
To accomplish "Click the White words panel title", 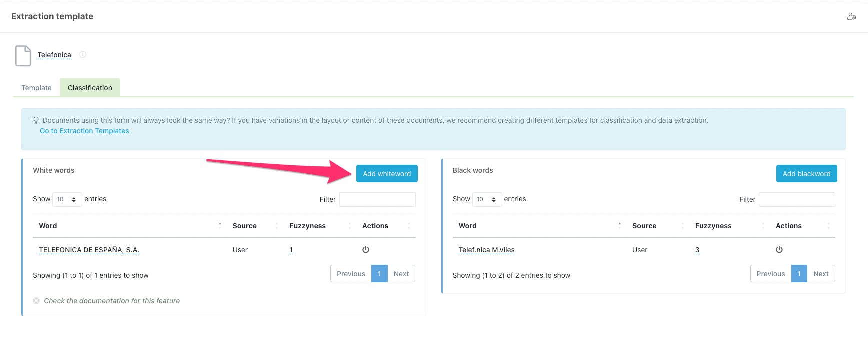I will (54, 170).
